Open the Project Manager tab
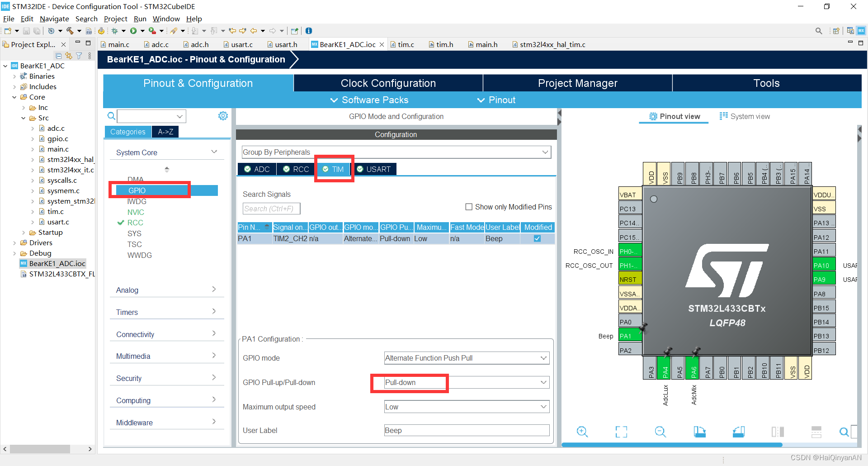This screenshot has height=466, width=868. click(577, 83)
